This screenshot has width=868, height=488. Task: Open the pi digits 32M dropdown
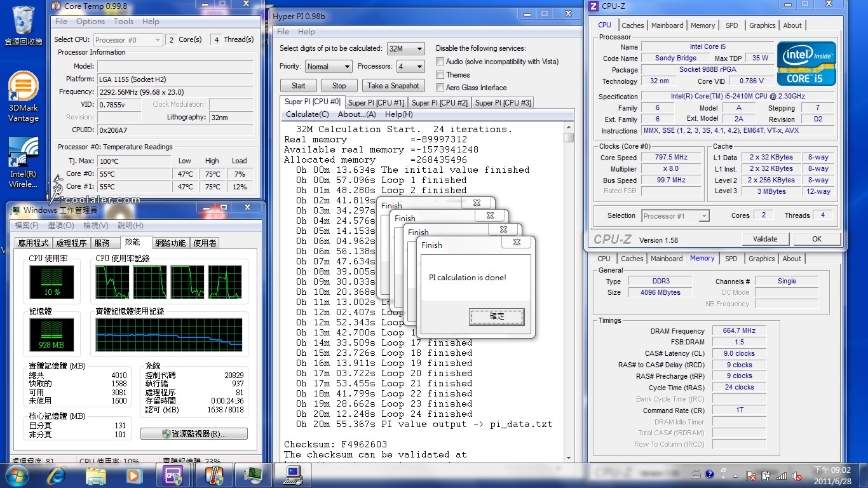point(405,48)
